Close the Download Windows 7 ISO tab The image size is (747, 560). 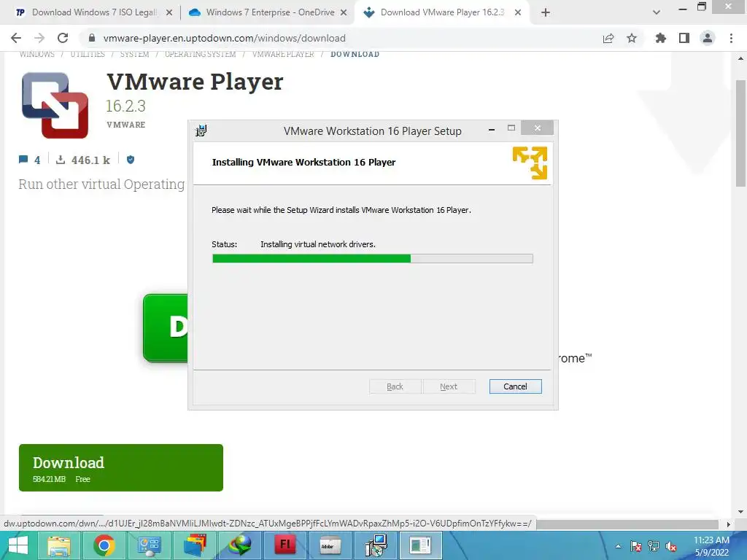(x=169, y=13)
